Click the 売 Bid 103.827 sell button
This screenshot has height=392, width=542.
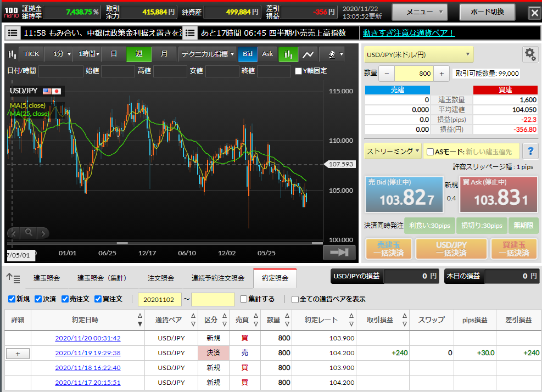404,194
